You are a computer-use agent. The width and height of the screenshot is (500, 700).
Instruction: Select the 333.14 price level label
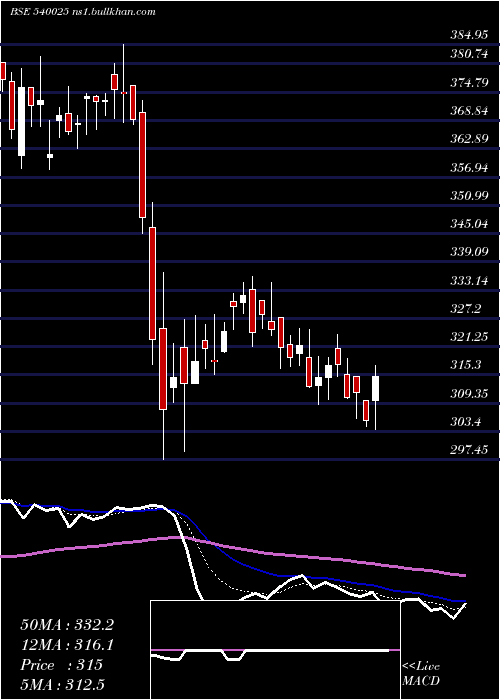pos(469,281)
